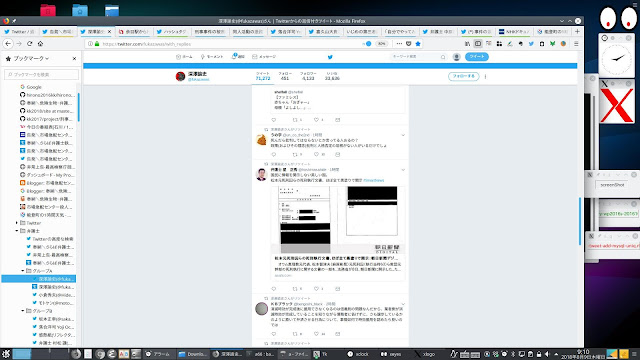Switch to the first Twitter tab
This screenshot has width=640, height=360.
(19, 31)
